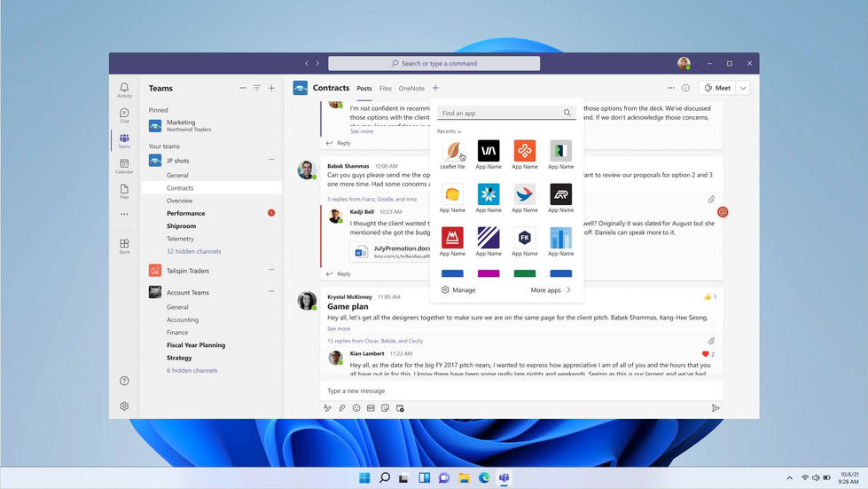The height and width of the screenshot is (489, 868).
Task: Show more apps ellipsis in the left rail
Action: point(124,214)
